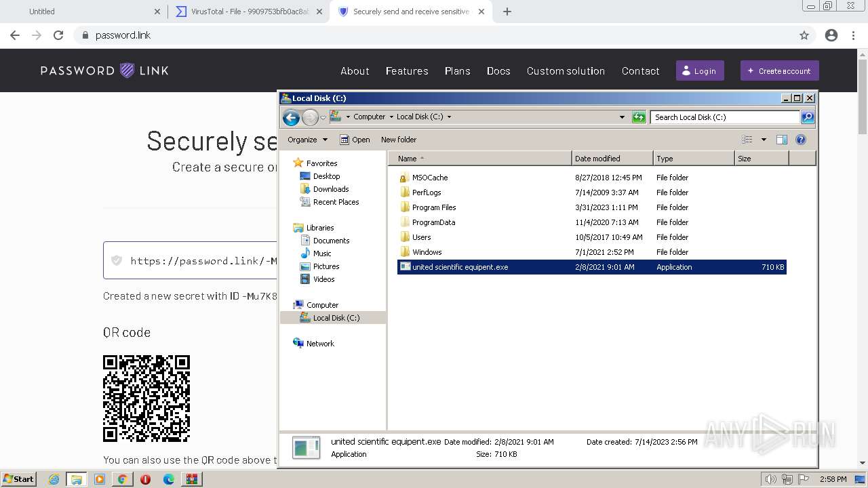Select the PerfLogs folder
The height and width of the screenshot is (488, 868).
coord(427,192)
